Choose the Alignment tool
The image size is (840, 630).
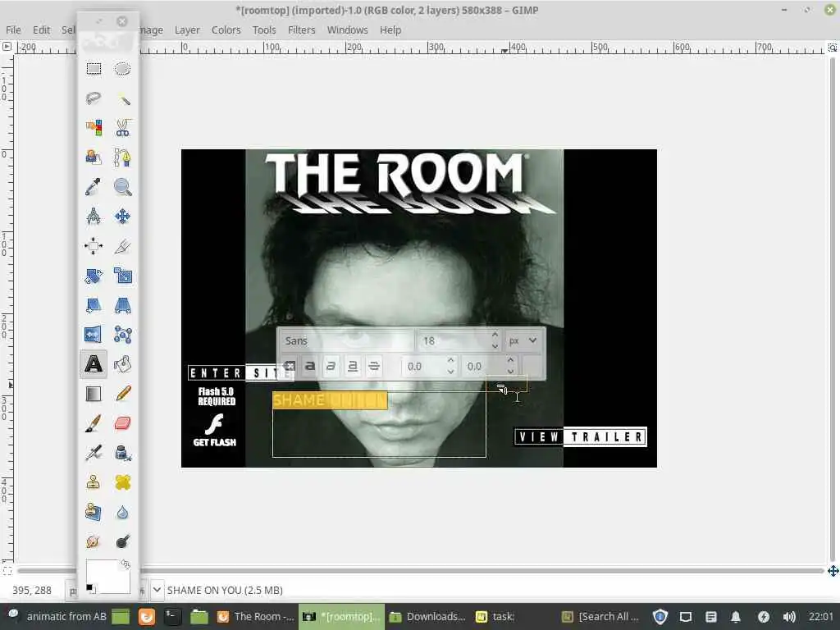pos(94,246)
